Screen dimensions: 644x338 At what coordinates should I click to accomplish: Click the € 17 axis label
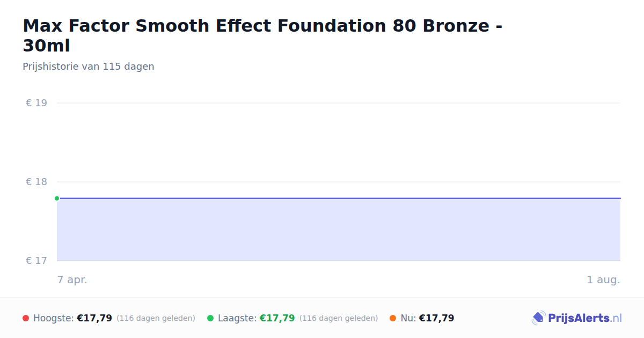click(x=36, y=261)
